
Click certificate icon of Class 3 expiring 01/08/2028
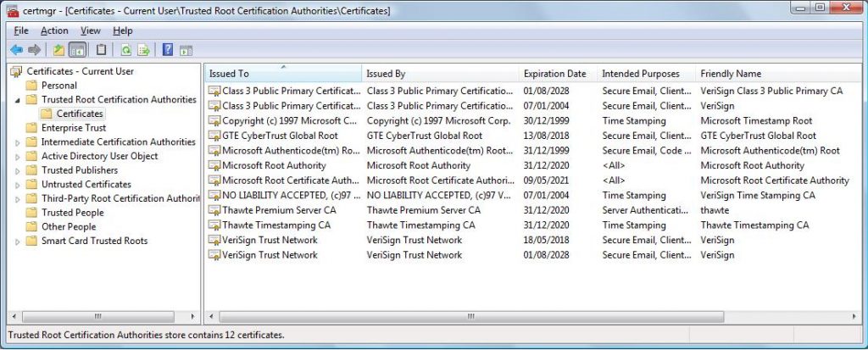point(214,91)
